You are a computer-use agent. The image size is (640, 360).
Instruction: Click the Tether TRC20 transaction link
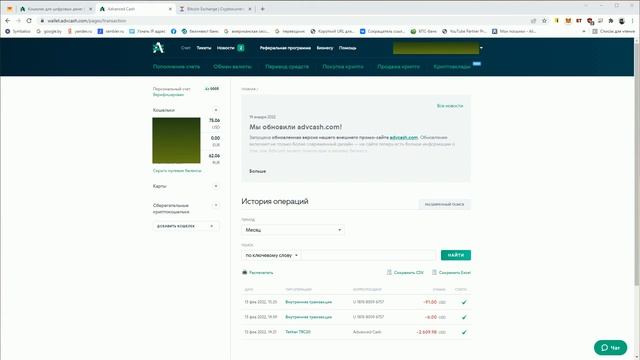click(x=298, y=332)
